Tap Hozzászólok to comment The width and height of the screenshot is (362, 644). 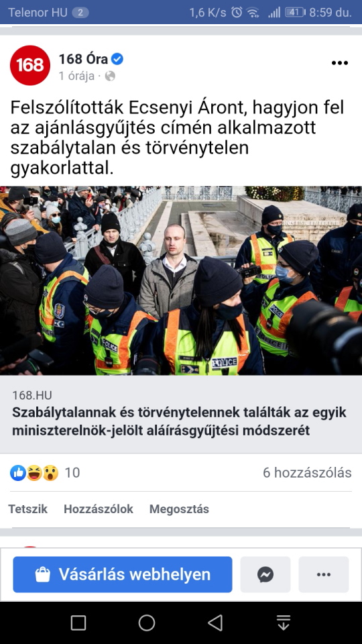pos(99,509)
